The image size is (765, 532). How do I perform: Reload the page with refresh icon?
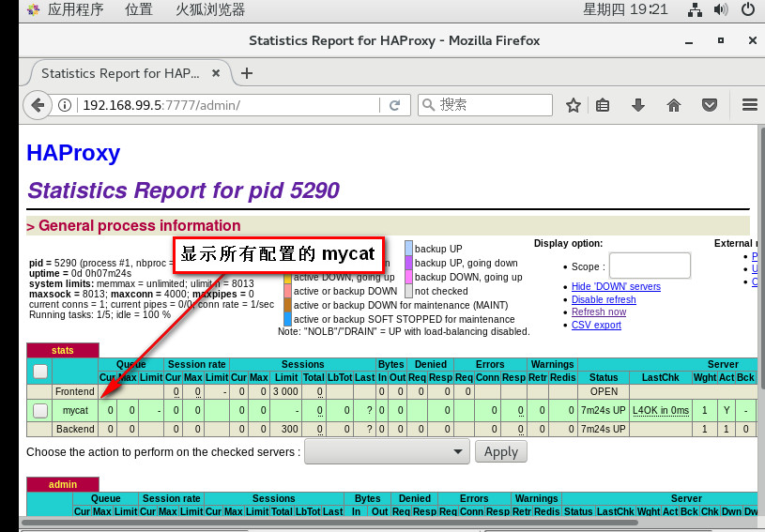[x=394, y=105]
